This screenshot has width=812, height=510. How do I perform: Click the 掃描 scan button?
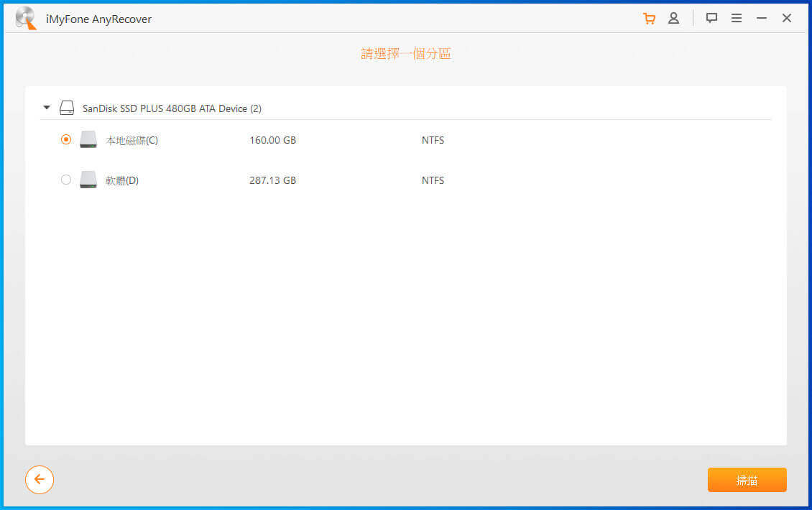click(x=747, y=480)
